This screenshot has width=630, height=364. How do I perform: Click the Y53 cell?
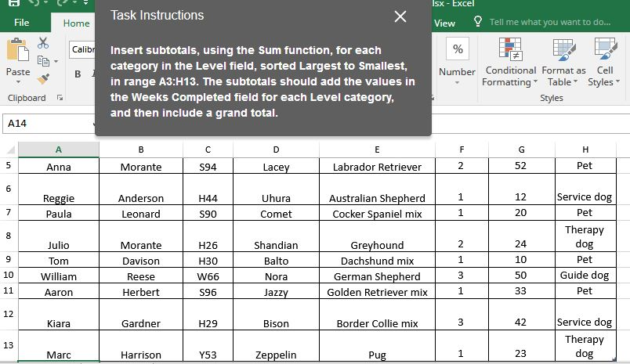point(208,345)
